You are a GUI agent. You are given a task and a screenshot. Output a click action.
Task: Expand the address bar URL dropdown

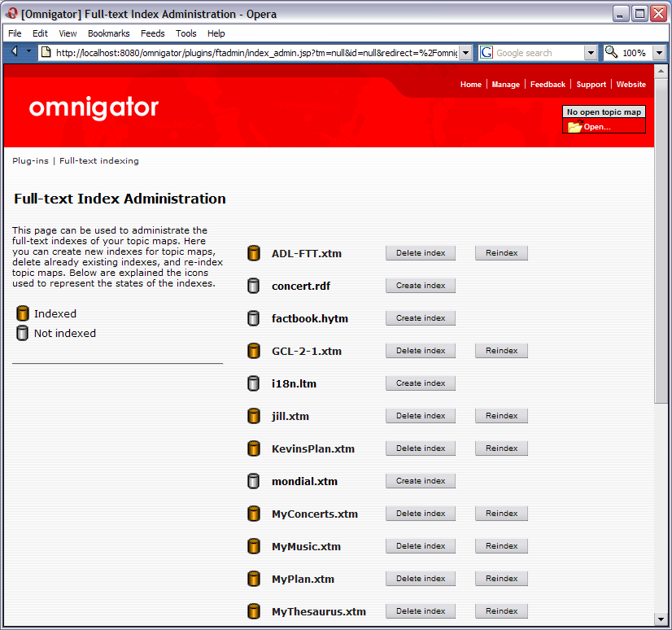coord(465,53)
